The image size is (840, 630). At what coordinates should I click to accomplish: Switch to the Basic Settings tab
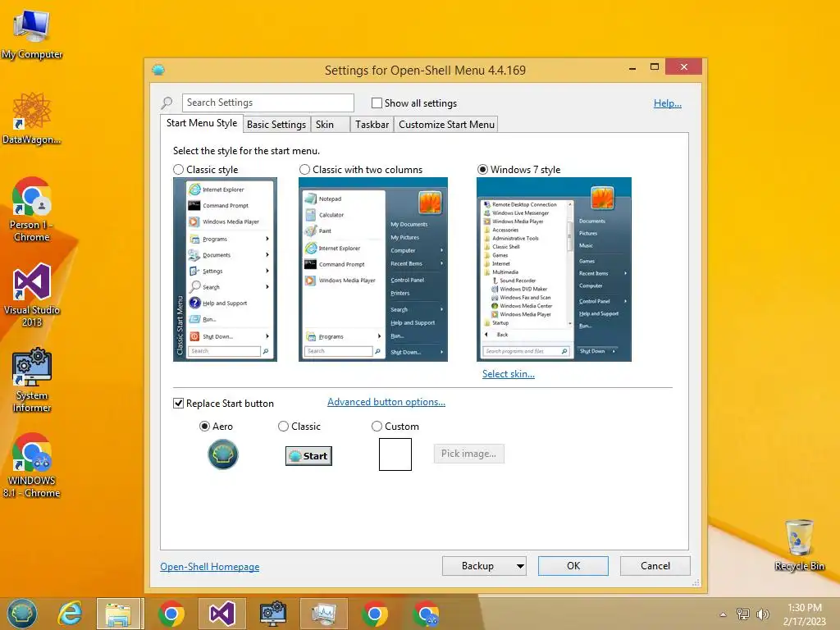click(x=276, y=125)
